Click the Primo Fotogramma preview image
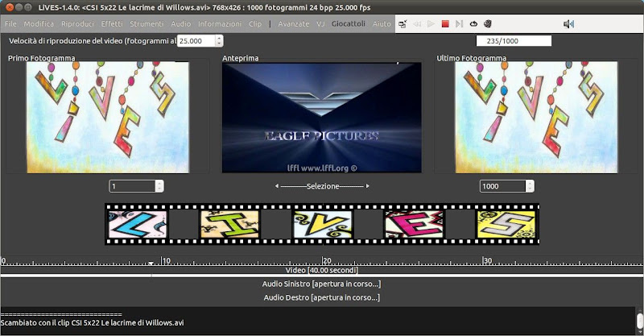Screen dimensions: 644x336 (x=108, y=117)
